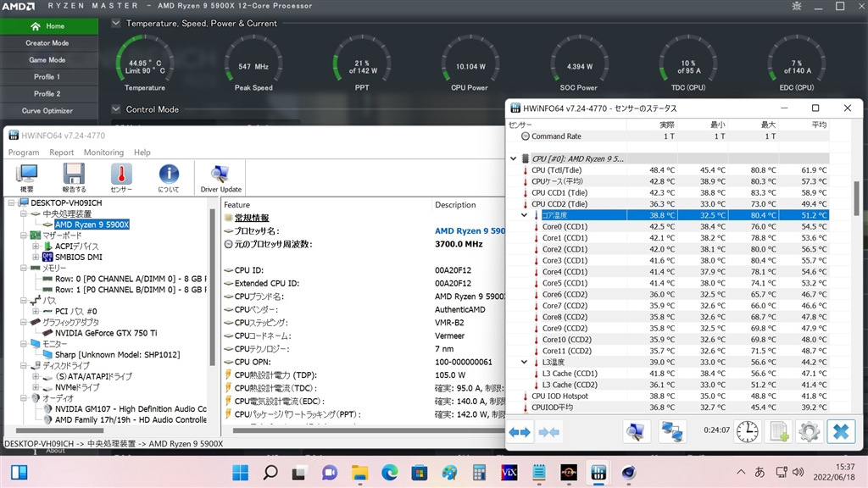This screenshot has width=868, height=488.
Task: Open Curve Optimizer in sidebar
Action: [x=49, y=111]
